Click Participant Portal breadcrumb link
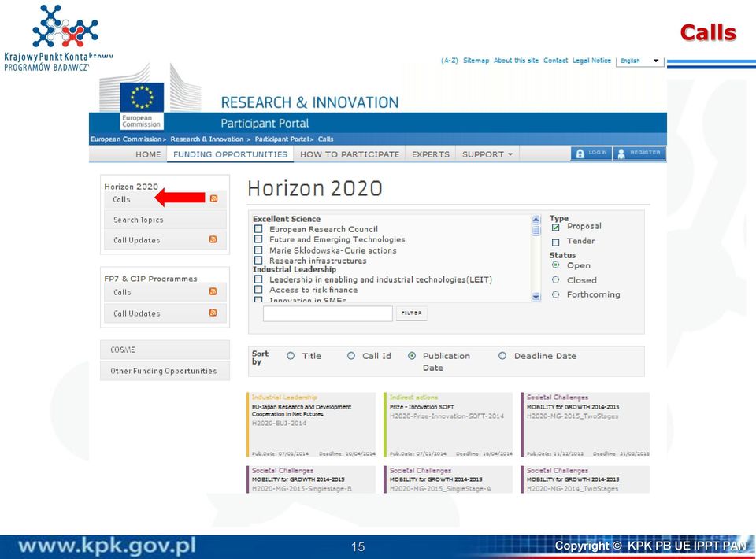The width and height of the screenshot is (756, 559). click(x=282, y=139)
